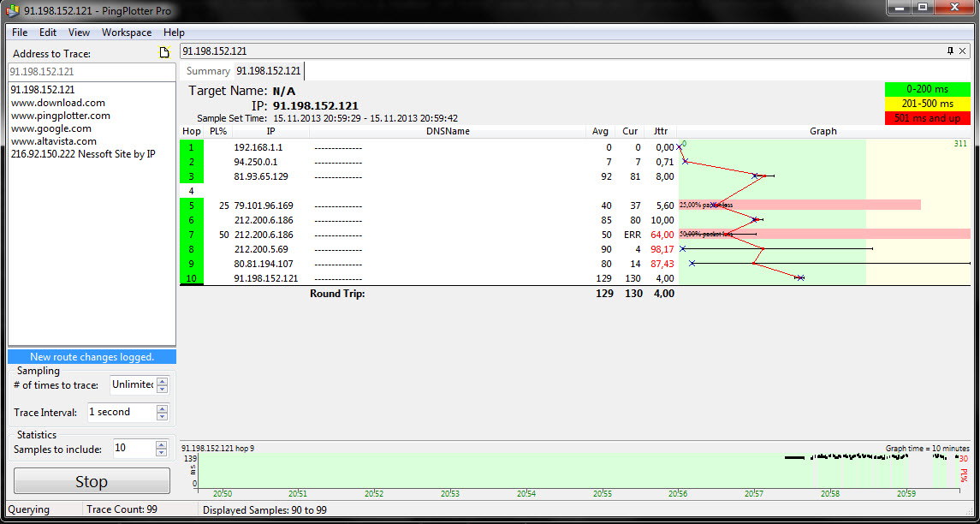
Task: Pin the 91.198.152.121 trace panel
Action: coord(950,51)
